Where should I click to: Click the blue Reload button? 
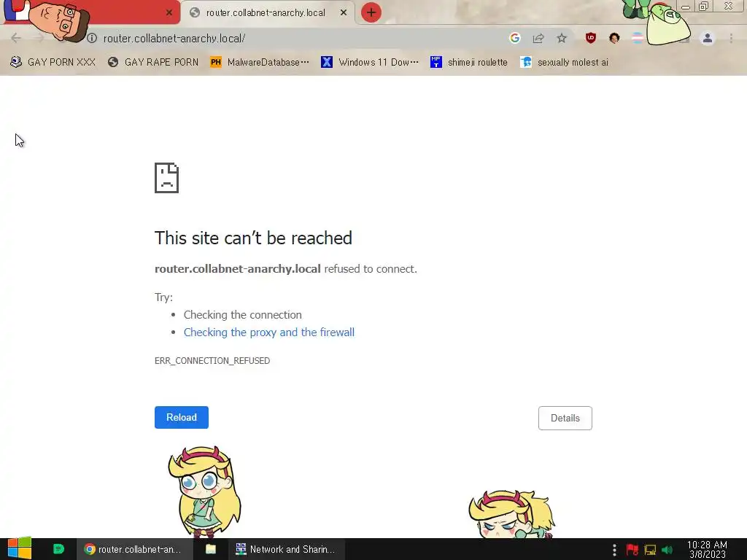coord(182,417)
